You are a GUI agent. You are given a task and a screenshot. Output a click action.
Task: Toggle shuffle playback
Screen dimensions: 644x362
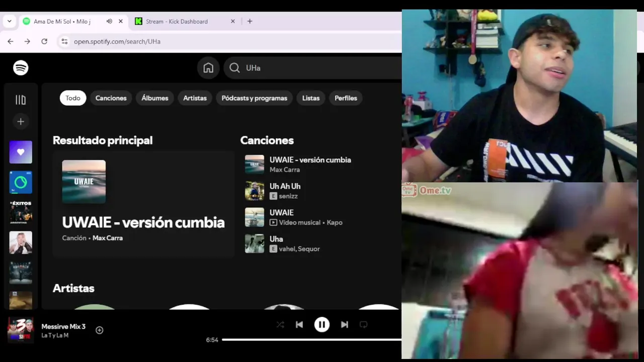(x=280, y=325)
